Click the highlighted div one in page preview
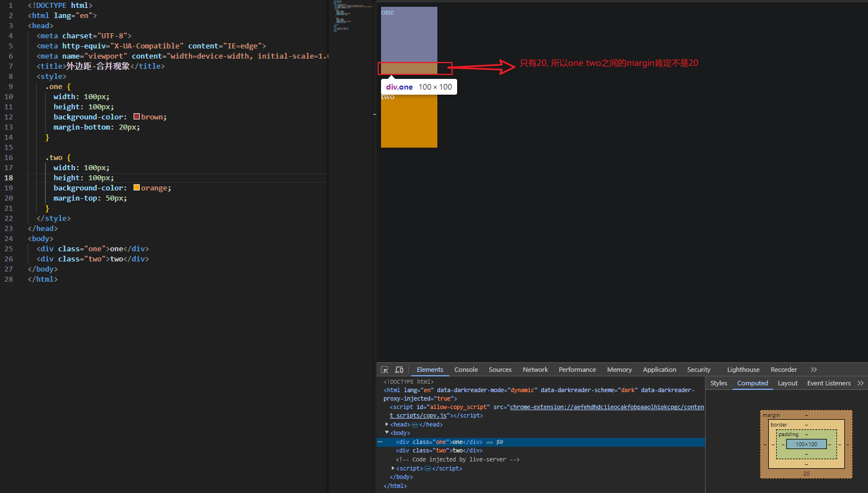Screen dimensions: 868x493 pyautogui.click(x=409, y=35)
